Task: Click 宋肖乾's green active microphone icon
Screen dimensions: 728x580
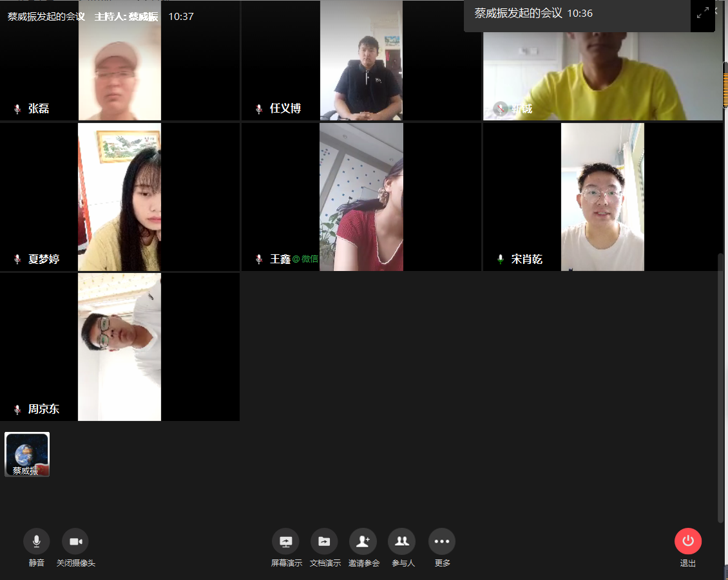Action: coord(501,259)
